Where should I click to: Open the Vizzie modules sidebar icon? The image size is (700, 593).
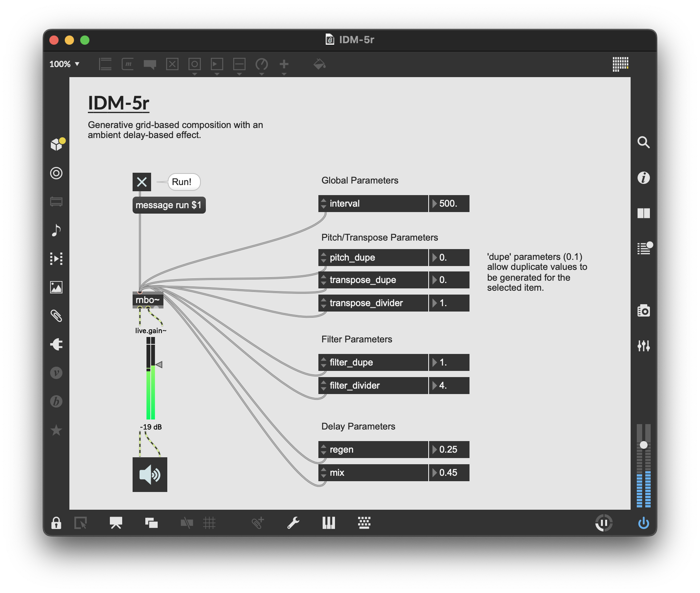tap(56, 373)
